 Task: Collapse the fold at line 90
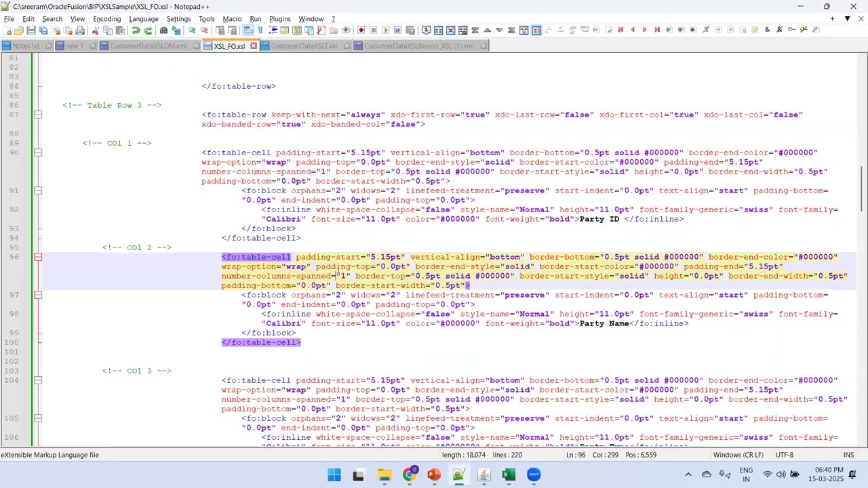[x=38, y=152]
